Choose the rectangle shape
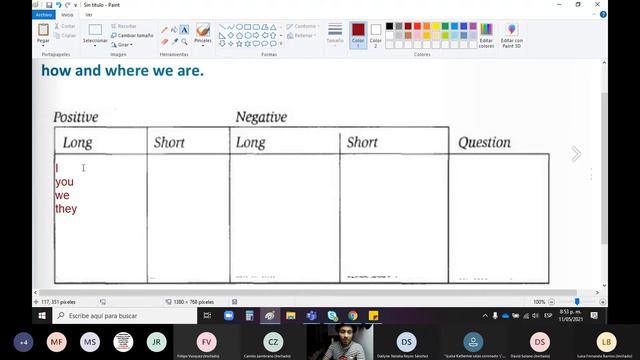Image resolution: width=640 pixels, height=360 pixels. 248,27
